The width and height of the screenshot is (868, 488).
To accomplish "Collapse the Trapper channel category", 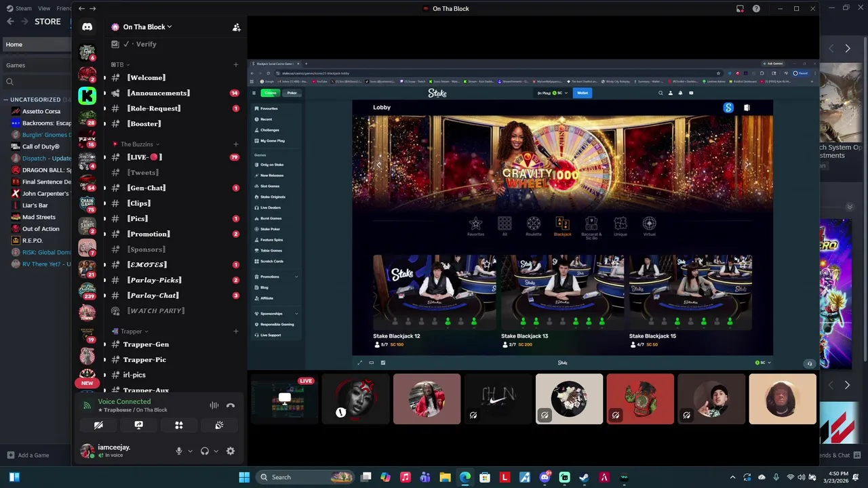I will [130, 331].
